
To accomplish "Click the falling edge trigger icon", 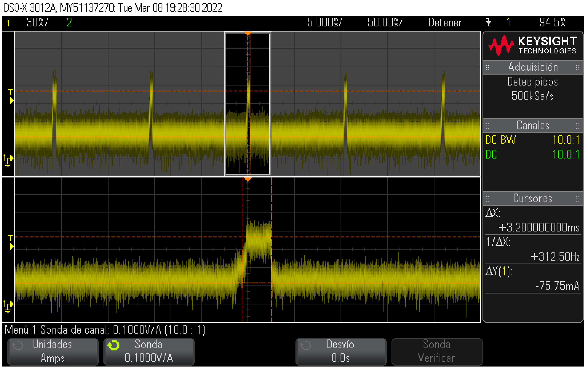I will point(489,22).
